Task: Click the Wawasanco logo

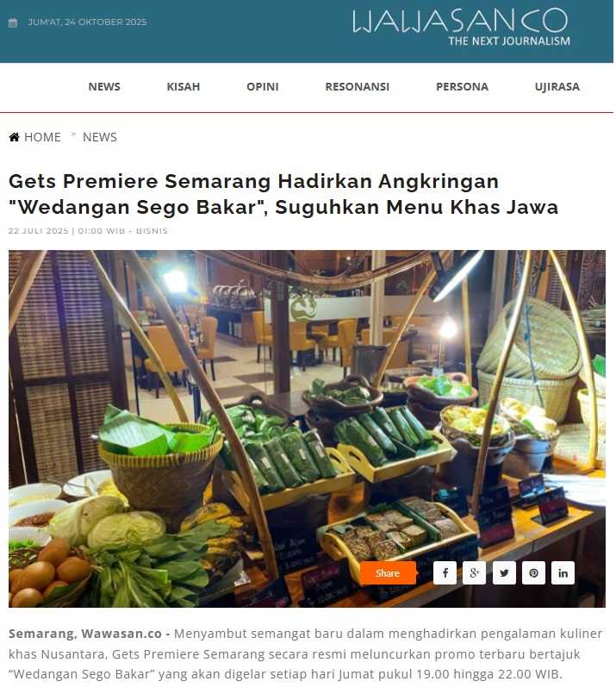Action: click(x=461, y=27)
